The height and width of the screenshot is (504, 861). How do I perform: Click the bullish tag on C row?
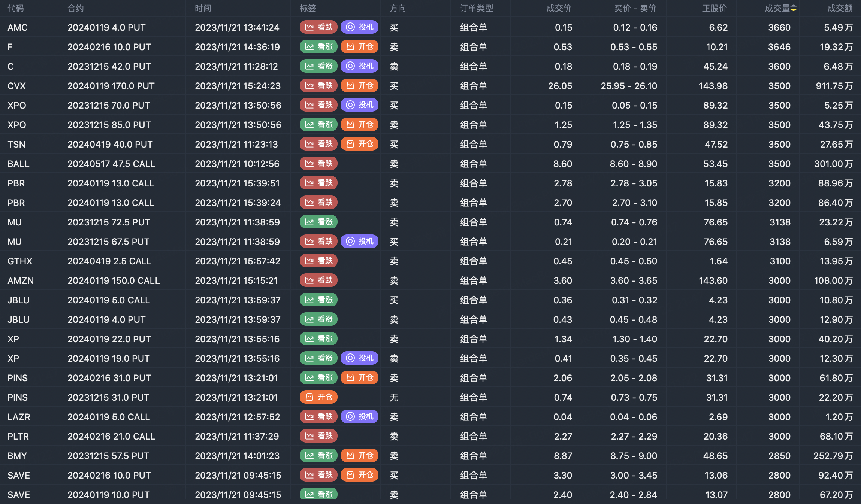[x=318, y=66]
